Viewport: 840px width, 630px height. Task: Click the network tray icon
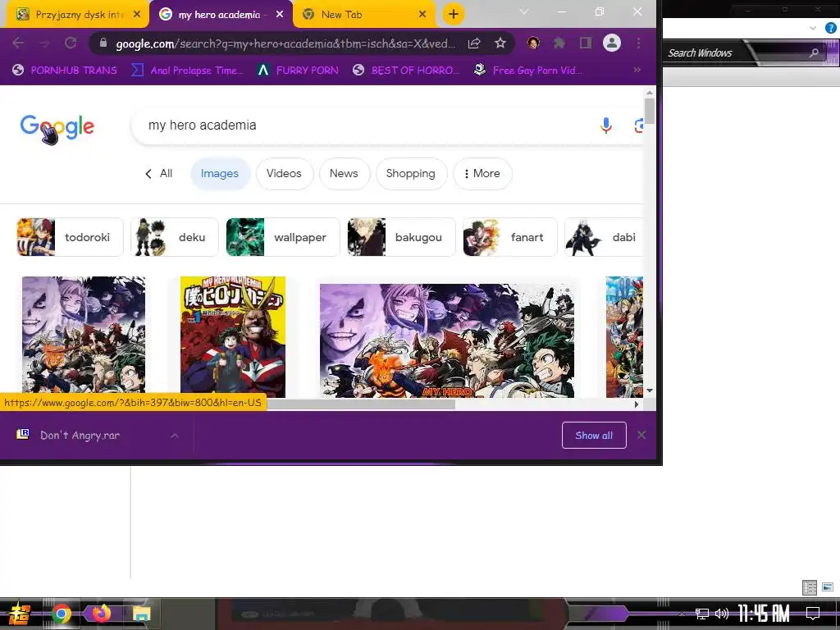click(x=702, y=614)
